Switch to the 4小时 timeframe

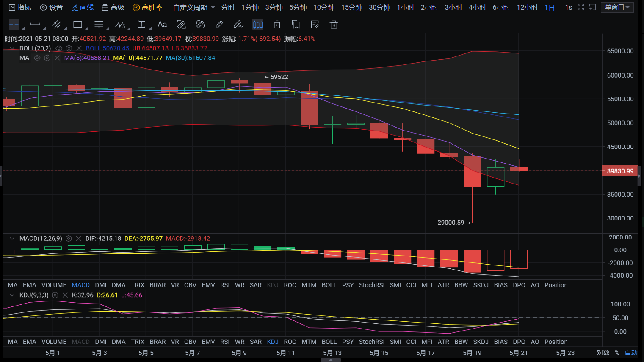[477, 7]
